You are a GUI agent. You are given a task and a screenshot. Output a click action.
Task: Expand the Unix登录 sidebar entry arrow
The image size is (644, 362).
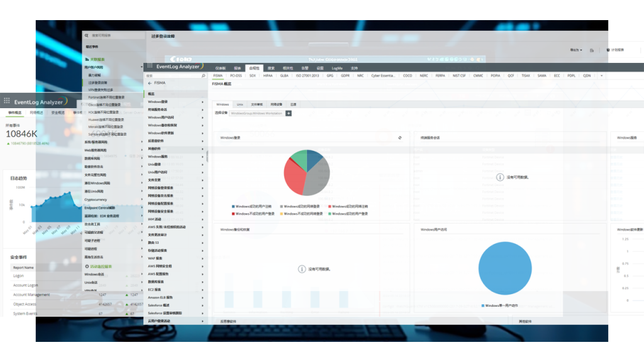click(x=203, y=165)
